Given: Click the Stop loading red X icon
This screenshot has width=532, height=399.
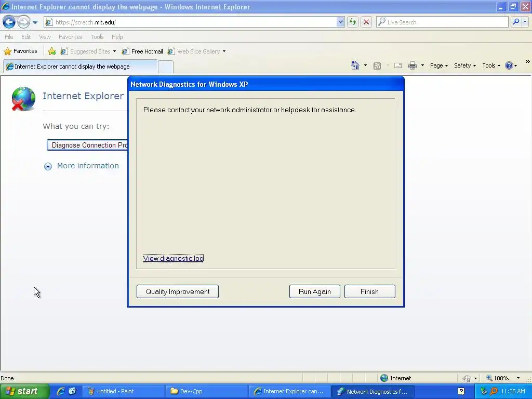Looking at the screenshot, I should click(366, 22).
